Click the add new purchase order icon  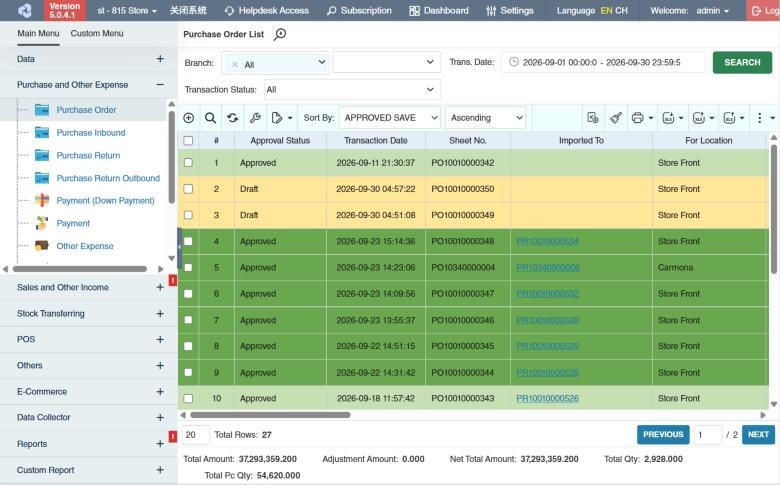(189, 118)
